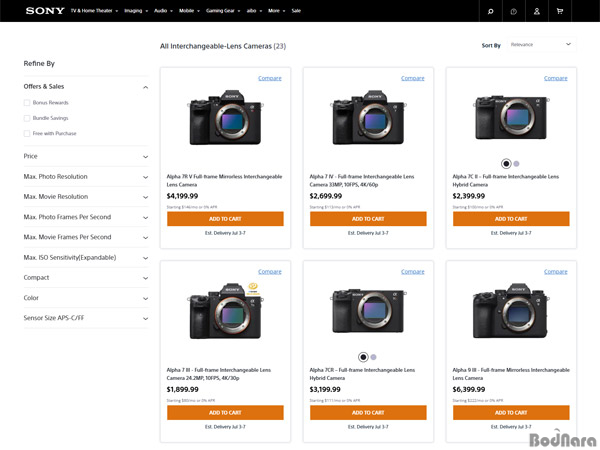This screenshot has width=600, height=450.
Task: Expand Price filter section
Action: pos(86,157)
